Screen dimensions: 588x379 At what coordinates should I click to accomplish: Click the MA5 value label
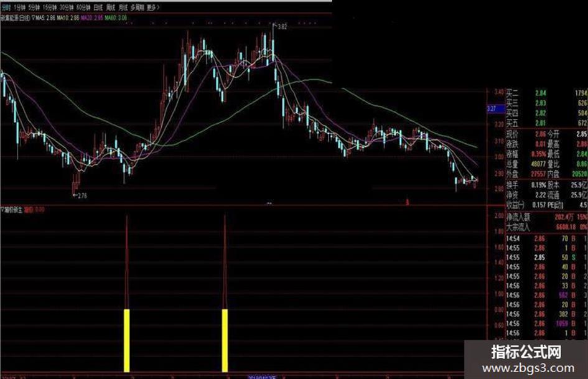[46, 17]
